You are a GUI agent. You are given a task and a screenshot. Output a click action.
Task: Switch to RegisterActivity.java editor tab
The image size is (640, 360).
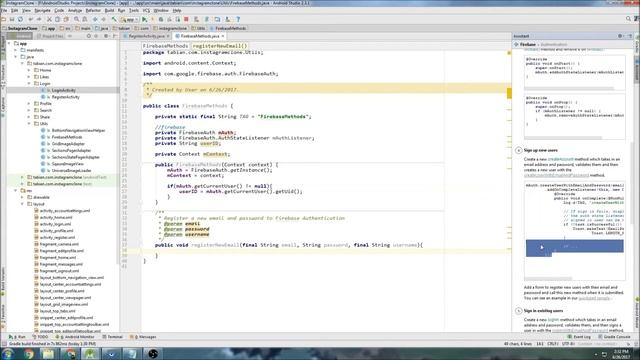pos(146,36)
